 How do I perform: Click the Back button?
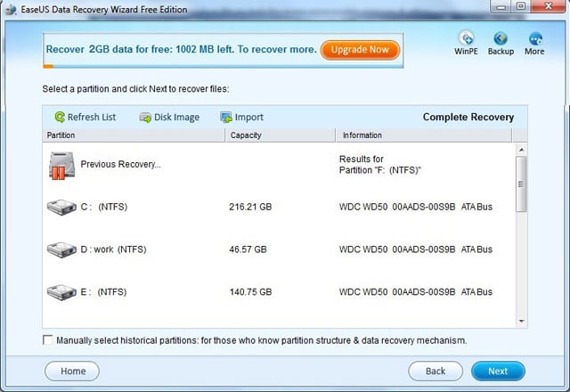tap(436, 371)
